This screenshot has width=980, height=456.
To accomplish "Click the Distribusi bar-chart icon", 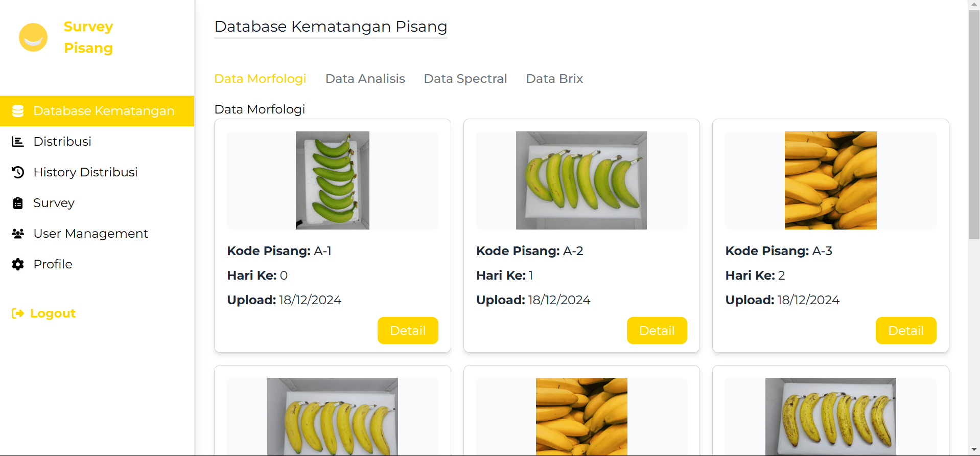I will pyautogui.click(x=18, y=142).
